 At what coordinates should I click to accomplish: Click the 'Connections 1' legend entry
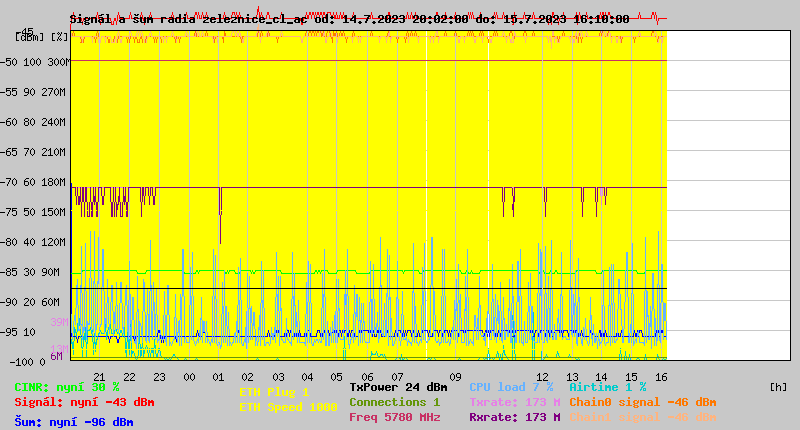pos(395,402)
